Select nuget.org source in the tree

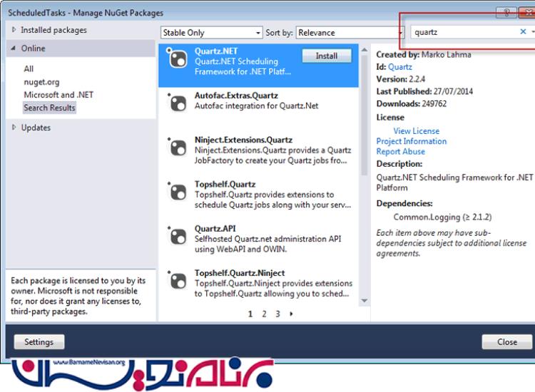click(x=41, y=82)
